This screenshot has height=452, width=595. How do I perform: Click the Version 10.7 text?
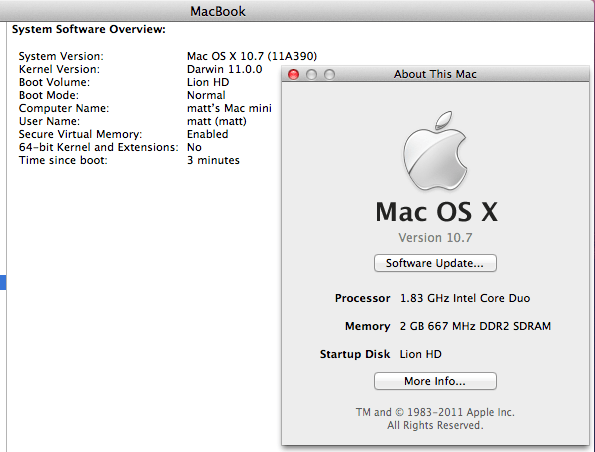[435, 238]
